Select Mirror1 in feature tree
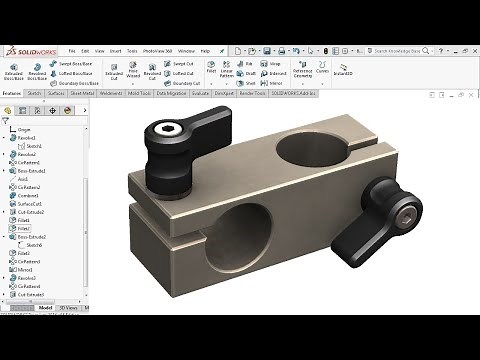Viewport: 480px width, 360px height. [x=21, y=270]
